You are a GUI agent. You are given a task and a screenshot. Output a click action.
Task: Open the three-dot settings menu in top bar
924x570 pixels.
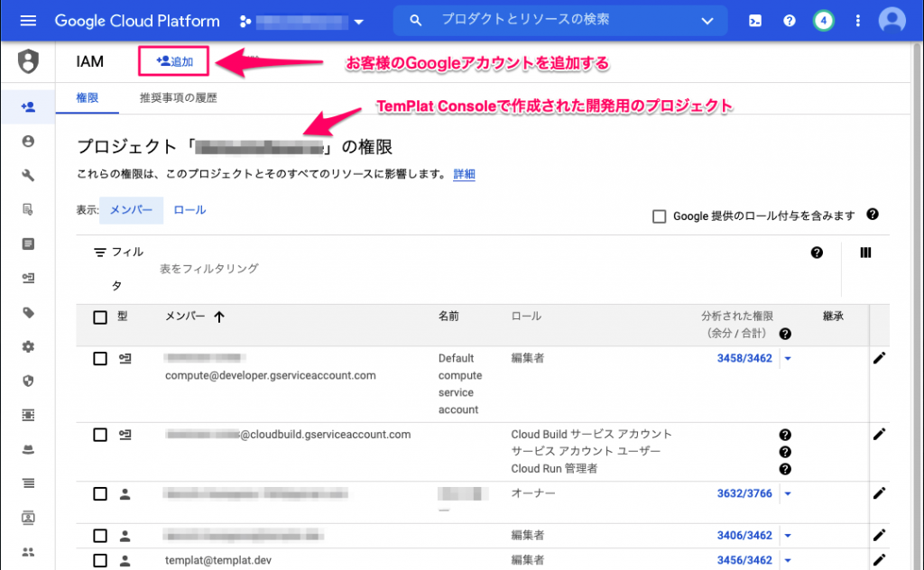coord(857,21)
